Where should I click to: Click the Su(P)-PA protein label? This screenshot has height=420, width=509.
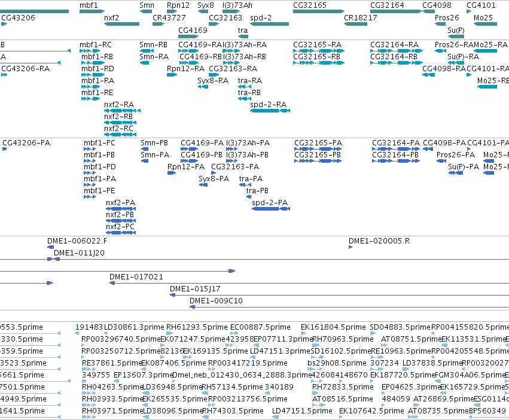[x=464, y=167]
